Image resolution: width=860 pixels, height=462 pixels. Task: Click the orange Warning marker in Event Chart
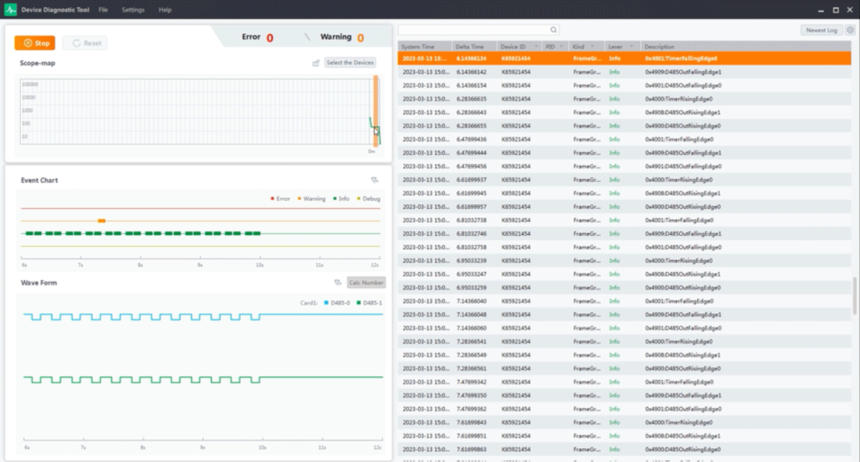(101, 221)
